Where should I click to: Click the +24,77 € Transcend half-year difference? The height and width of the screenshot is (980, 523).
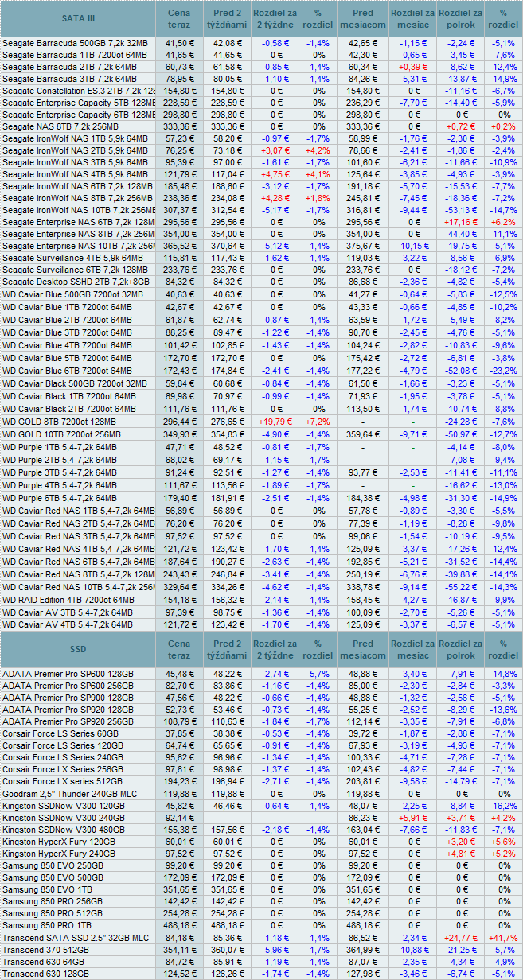pos(460,936)
